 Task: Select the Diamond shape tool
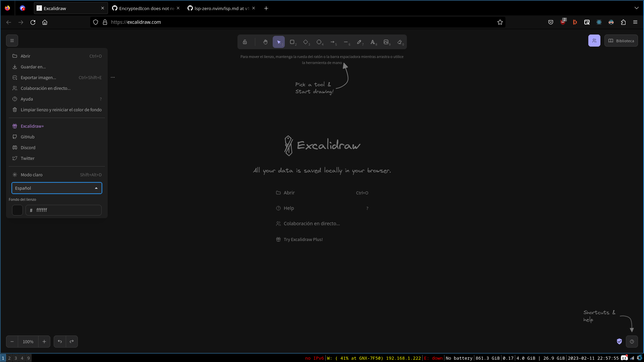coord(306,42)
